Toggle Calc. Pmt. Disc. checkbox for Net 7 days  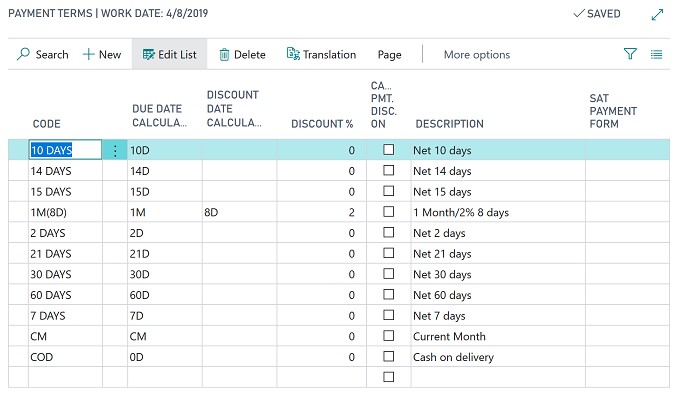(389, 315)
